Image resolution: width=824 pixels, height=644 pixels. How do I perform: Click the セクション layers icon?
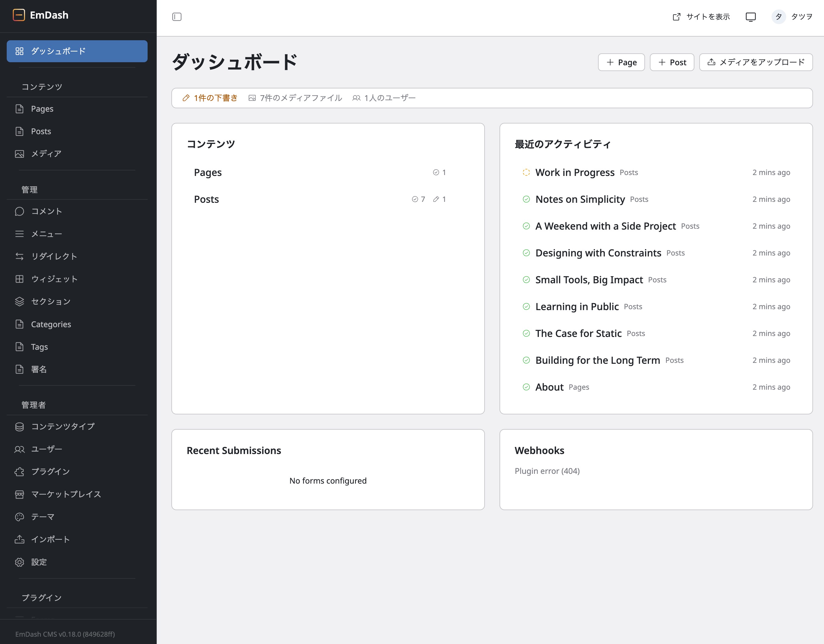pyautogui.click(x=19, y=302)
